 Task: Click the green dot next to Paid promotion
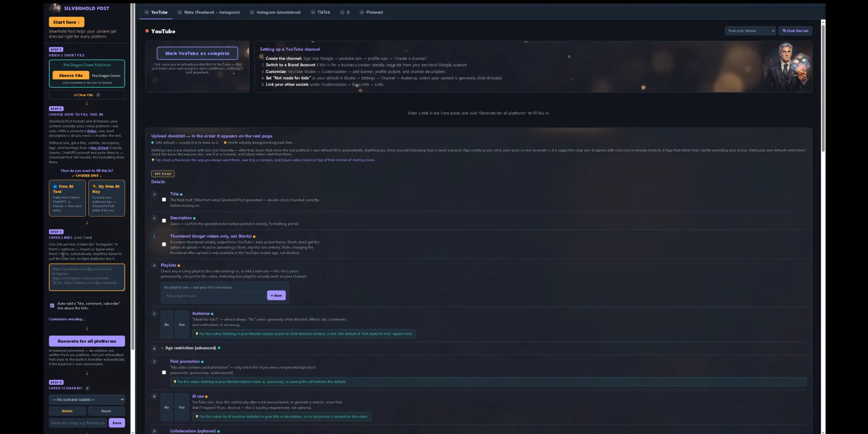click(202, 362)
